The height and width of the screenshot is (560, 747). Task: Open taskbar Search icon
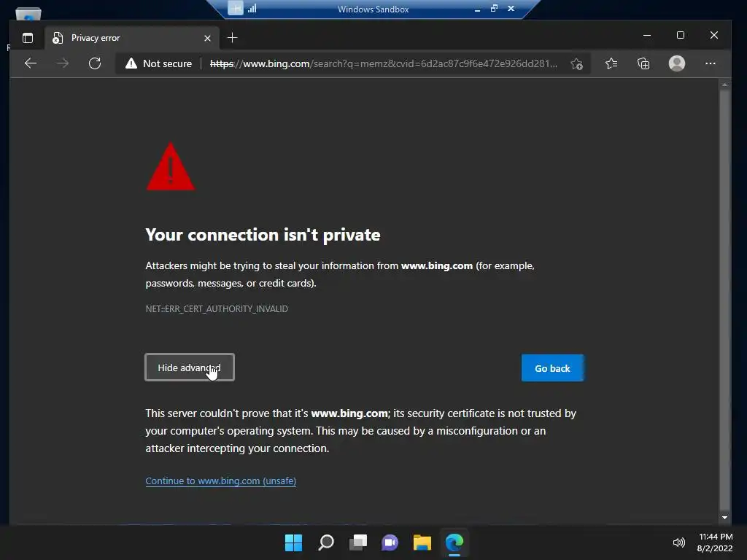(x=326, y=542)
